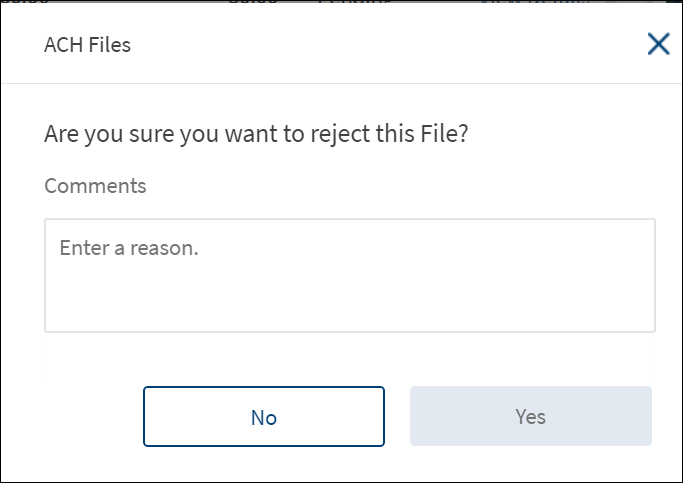Image resolution: width=683 pixels, height=483 pixels.
Task: Click the word 'File' in the question
Action: pos(441,134)
